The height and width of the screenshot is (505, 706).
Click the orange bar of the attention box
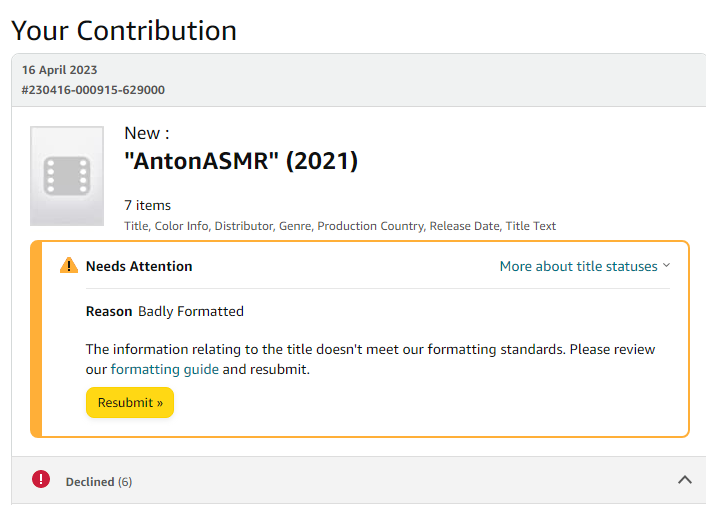click(x=36, y=339)
